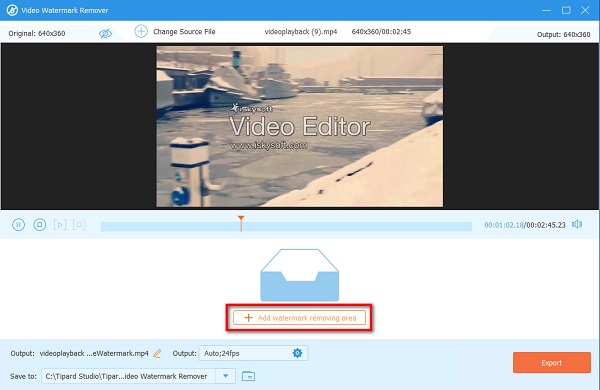Viewport: 600px width, 390px height.
Task: Close the Video Watermark Remover window
Action: 585,10
